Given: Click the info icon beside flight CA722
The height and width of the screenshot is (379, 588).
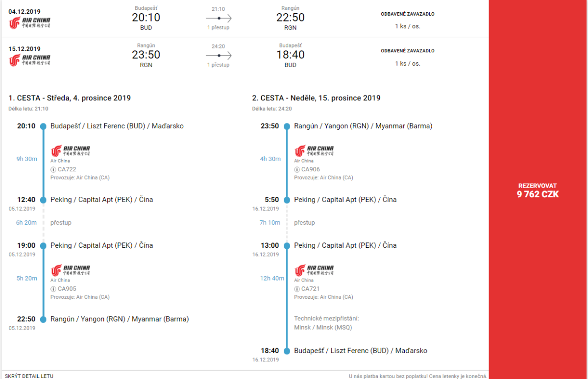Looking at the screenshot, I should 53,169.
